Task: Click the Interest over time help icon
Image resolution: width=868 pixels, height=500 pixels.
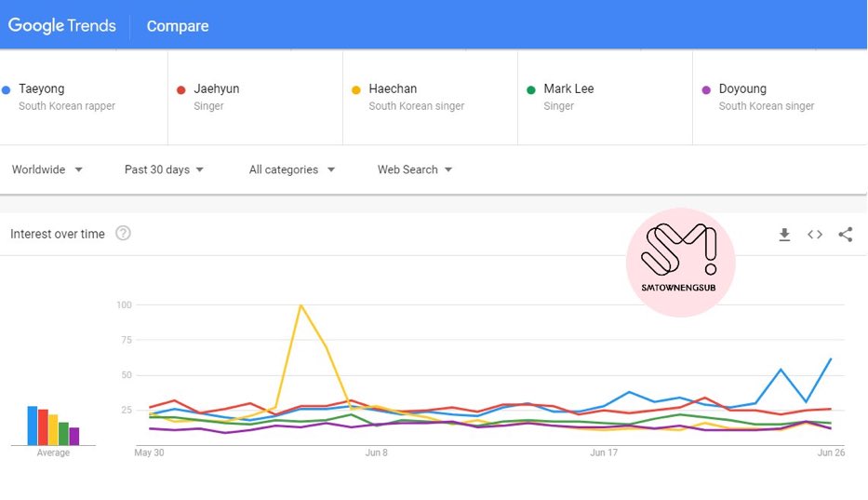Action: pos(123,234)
